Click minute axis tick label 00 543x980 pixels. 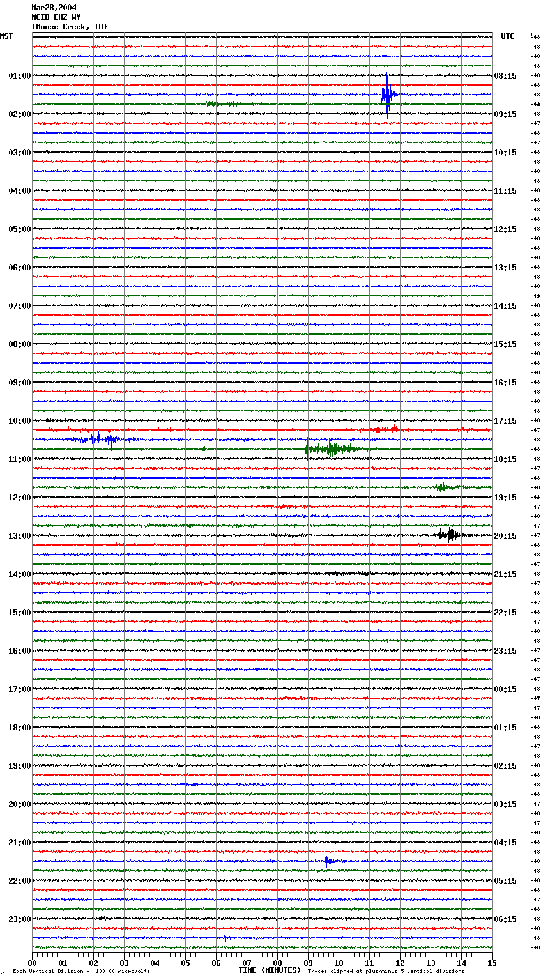tap(33, 963)
